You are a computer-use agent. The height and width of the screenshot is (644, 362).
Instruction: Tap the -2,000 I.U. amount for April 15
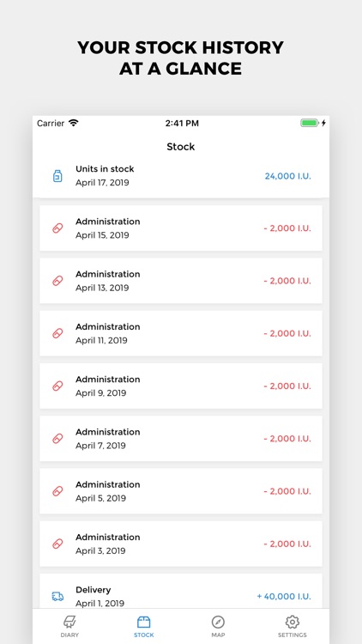pos(287,228)
